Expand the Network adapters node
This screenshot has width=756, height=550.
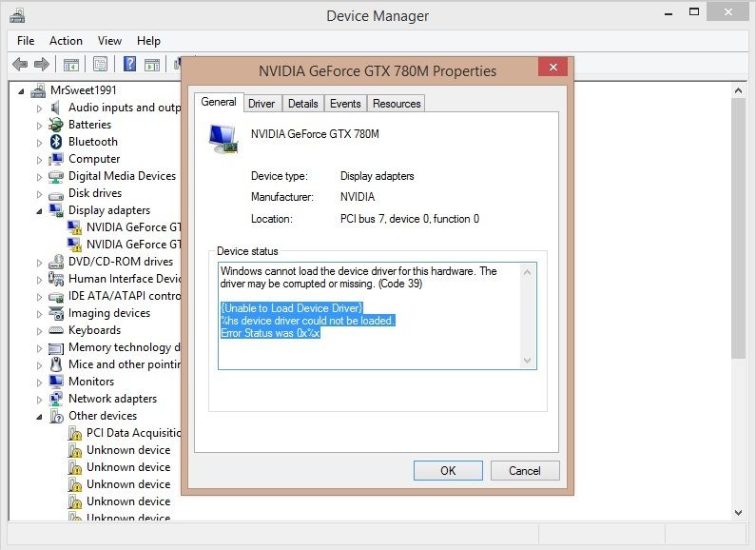tap(39, 400)
